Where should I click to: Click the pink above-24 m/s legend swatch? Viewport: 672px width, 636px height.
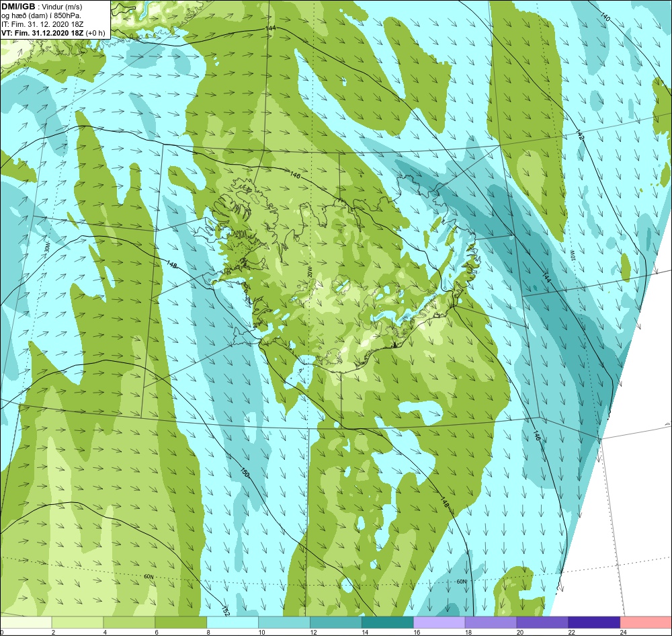click(x=646, y=622)
